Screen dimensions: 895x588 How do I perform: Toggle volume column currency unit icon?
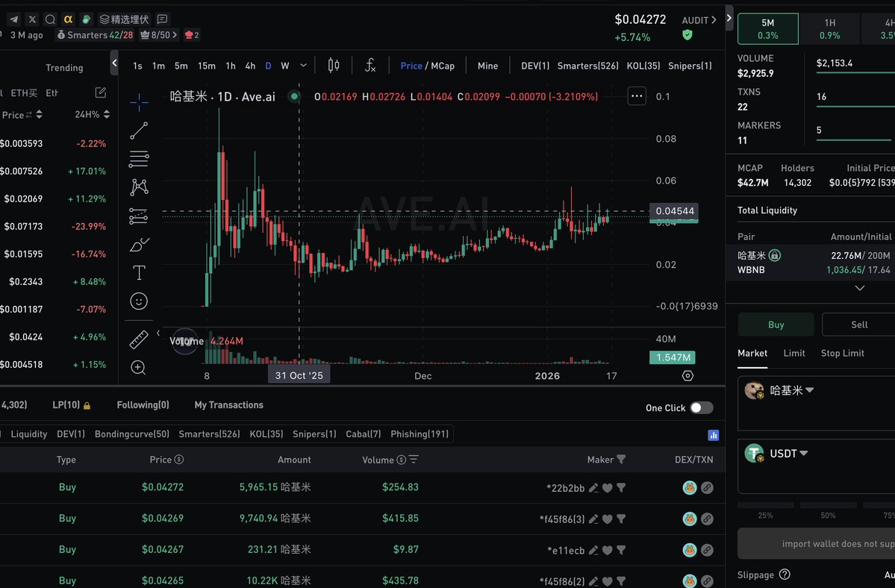coord(402,460)
